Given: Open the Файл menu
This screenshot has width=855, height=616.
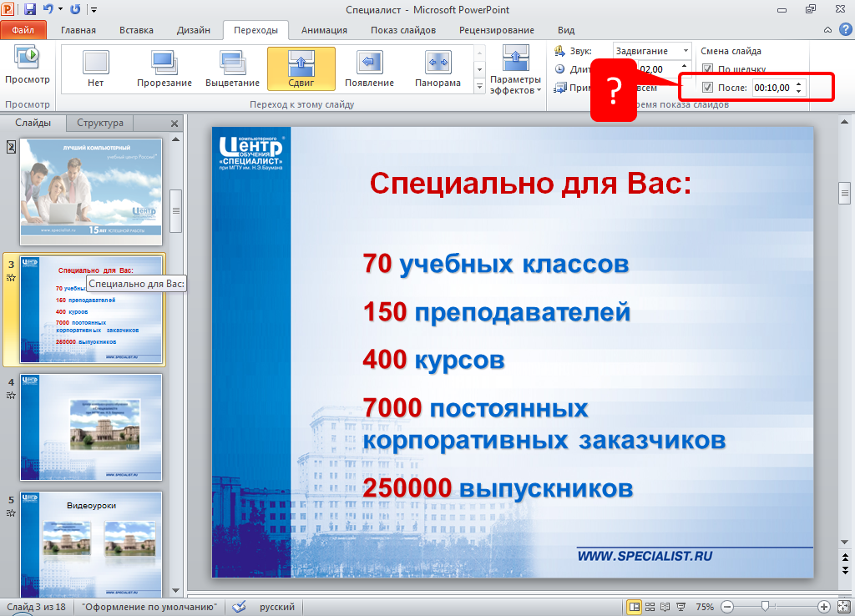Looking at the screenshot, I should coord(23,30).
